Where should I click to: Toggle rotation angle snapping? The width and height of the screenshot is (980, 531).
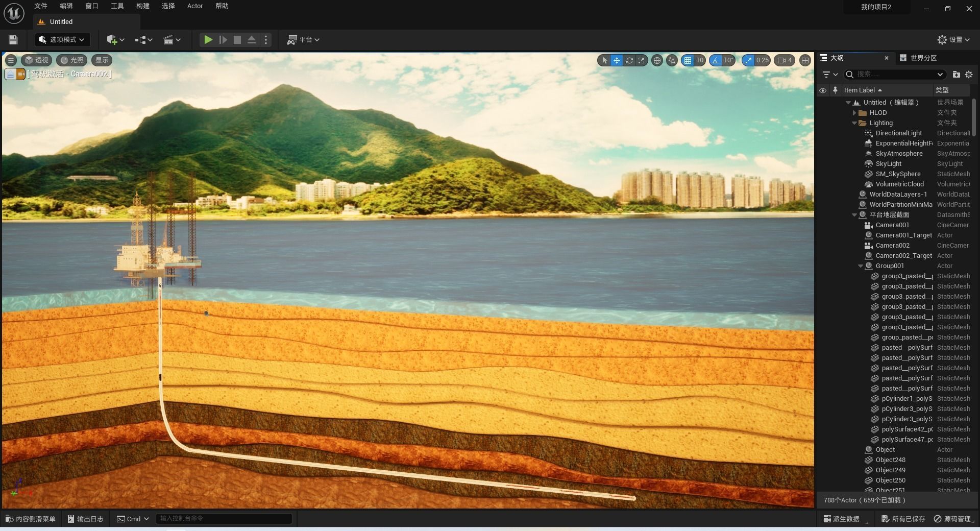pos(716,60)
